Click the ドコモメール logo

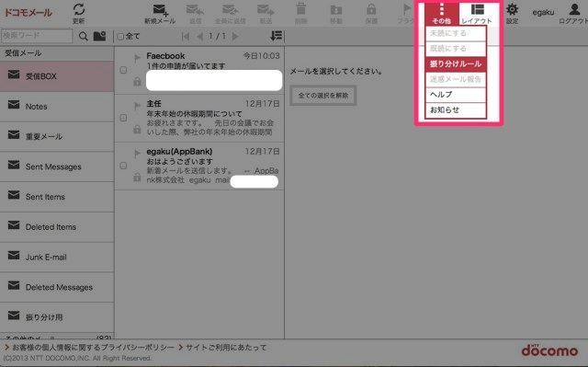point(28,12)
